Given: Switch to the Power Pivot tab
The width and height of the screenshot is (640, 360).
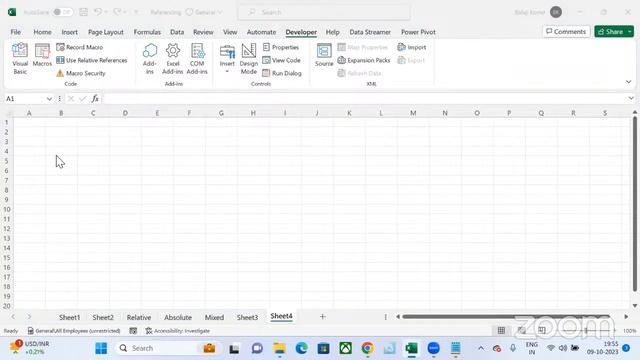Looking at the screenshot, I should pyautogui.click(x=418, y=32).
